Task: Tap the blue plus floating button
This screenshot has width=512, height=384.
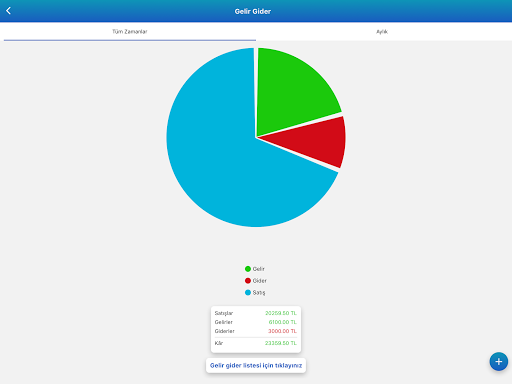Action: 499,362
